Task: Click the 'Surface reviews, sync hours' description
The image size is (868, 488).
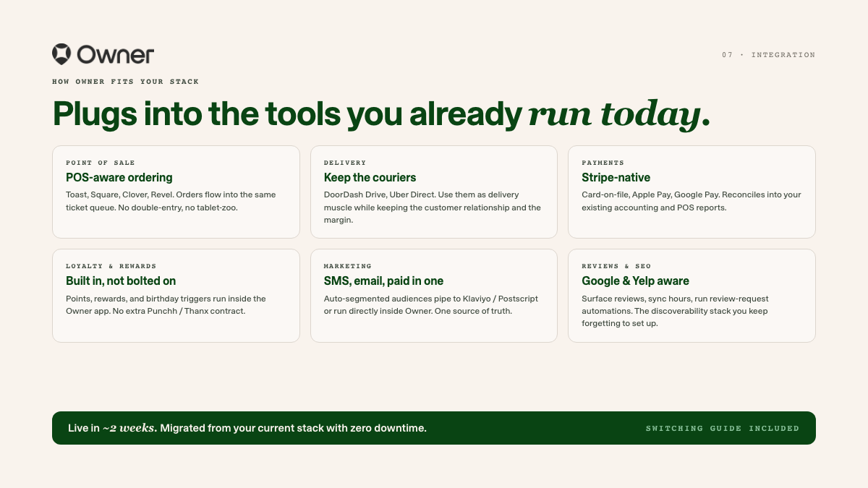Action: pyautogui.click(x=676, y=311)
